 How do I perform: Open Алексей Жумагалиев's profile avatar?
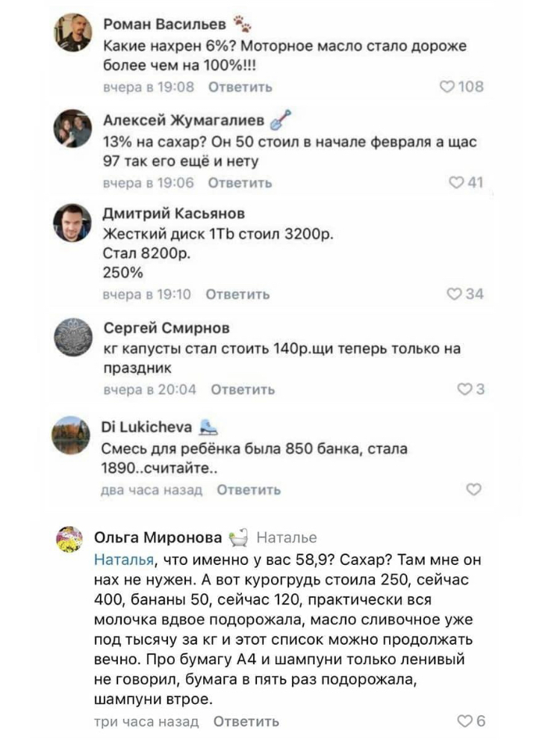point(73,129)
